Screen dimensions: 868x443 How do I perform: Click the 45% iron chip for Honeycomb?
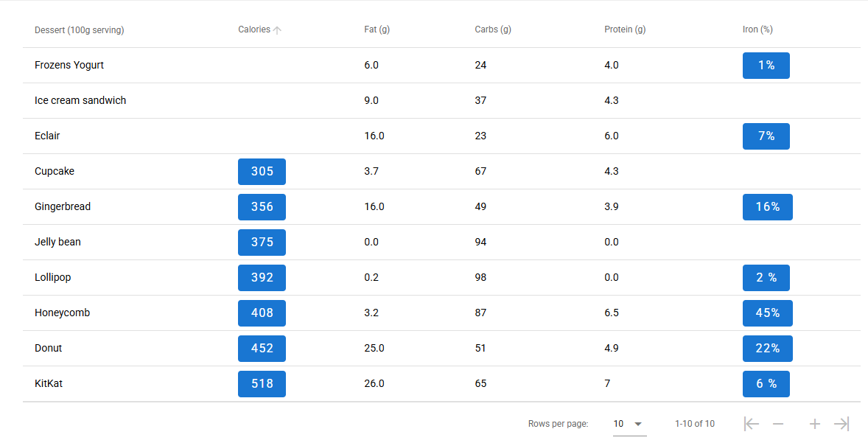pos(767,313)
